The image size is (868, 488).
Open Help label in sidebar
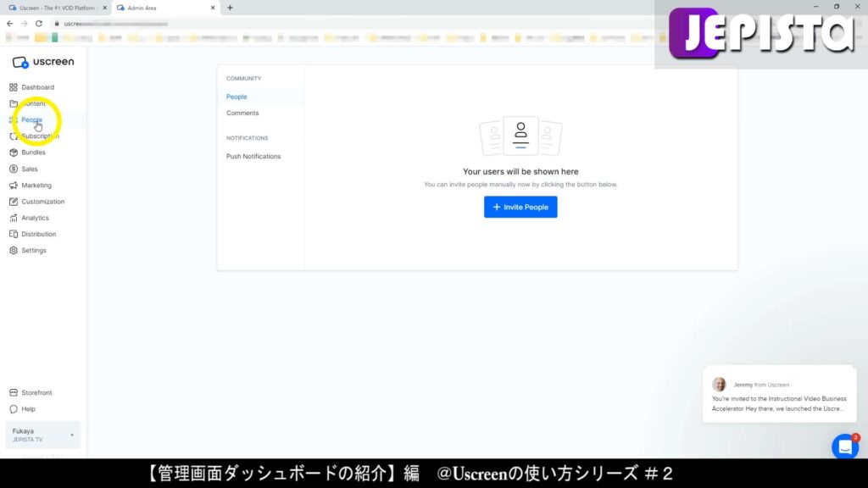point(28,409)
